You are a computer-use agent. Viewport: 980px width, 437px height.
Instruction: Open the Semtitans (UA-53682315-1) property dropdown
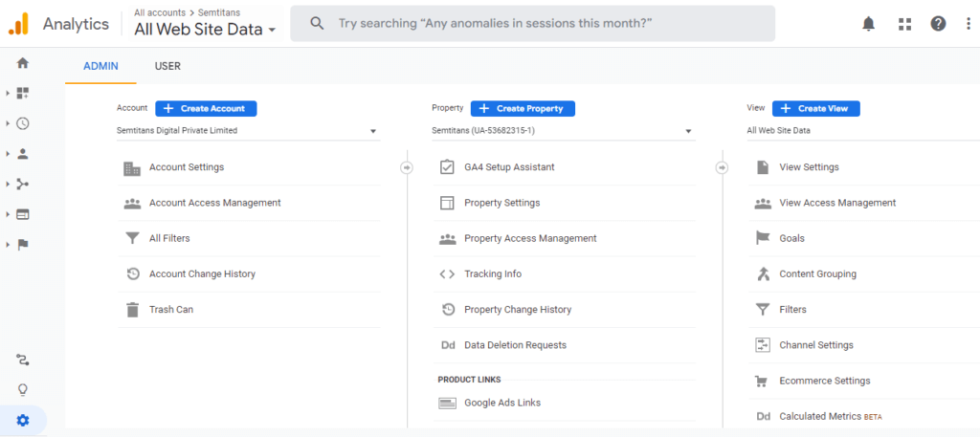(564, 131)
